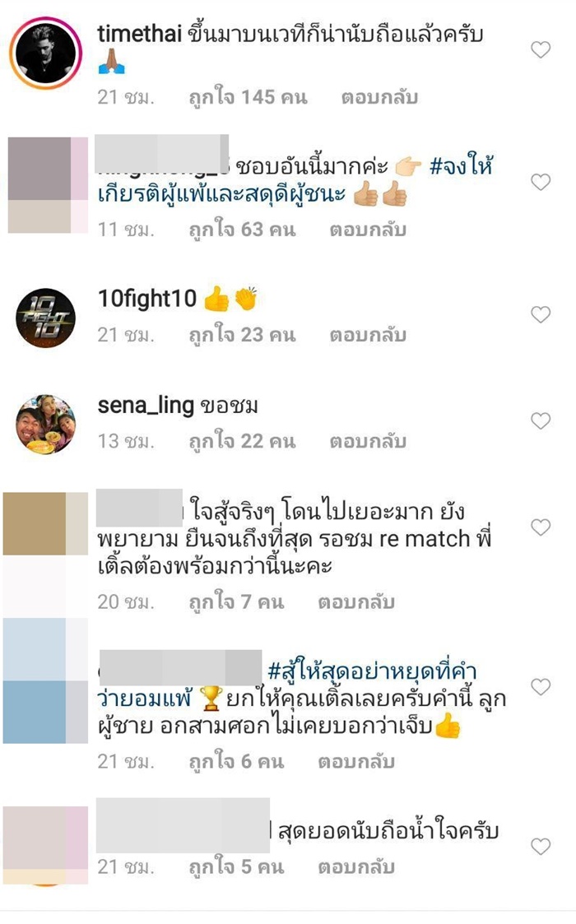Image resolution: width=576 pixels, height=924 pixels.
Task: Tap heart on the trophy emoji comment
Action: (541, 686)
